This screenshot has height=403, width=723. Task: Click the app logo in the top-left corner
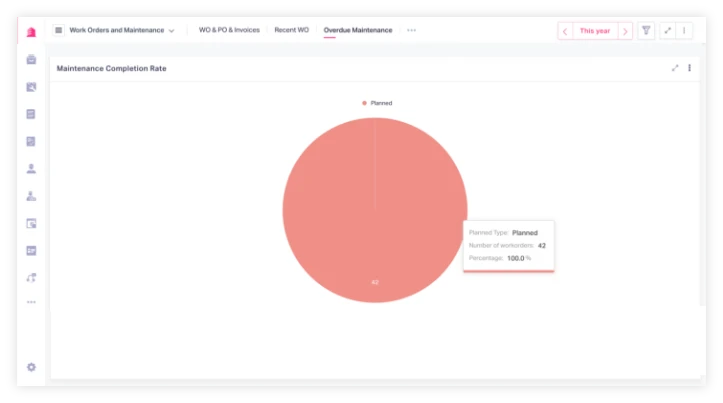(x=31, y=31)
